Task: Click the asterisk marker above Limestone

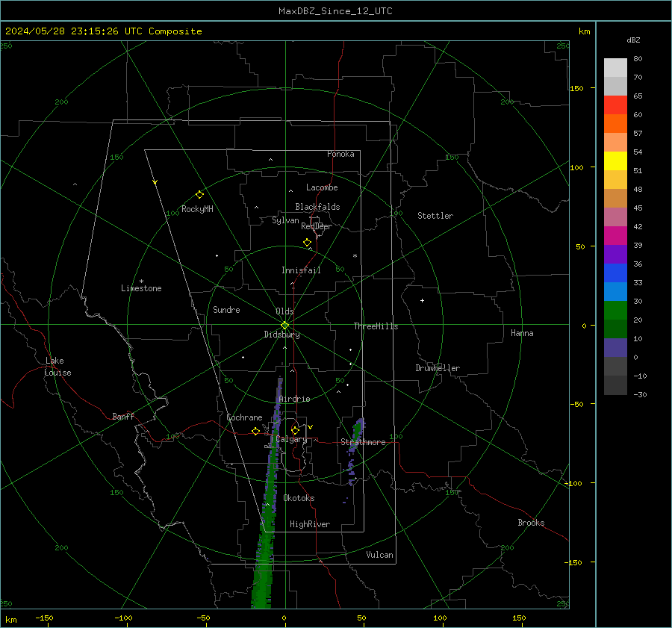Action: (x=141, y=282)
